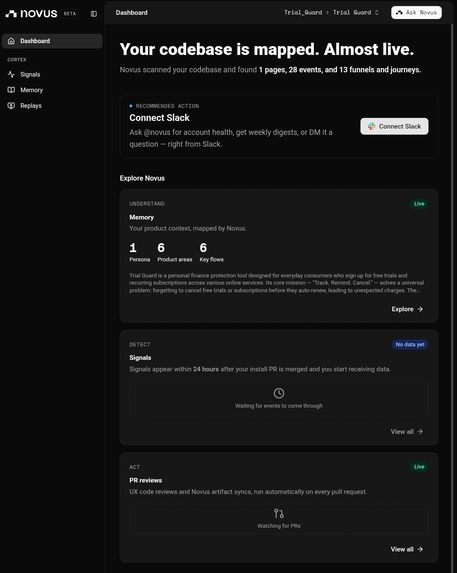Click the 'UNDERSTAND' label on the Memory card

[x=147, y=204]
